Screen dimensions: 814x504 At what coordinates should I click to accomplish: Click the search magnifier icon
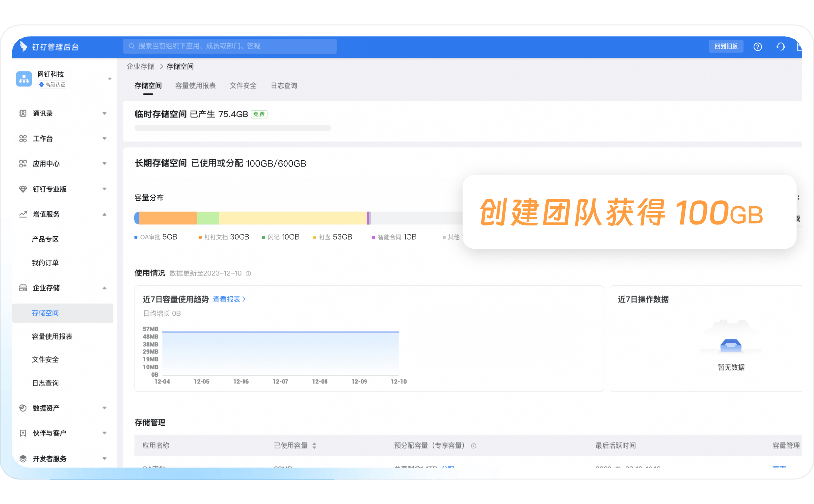pyautogui.click(x=132, y=46)
